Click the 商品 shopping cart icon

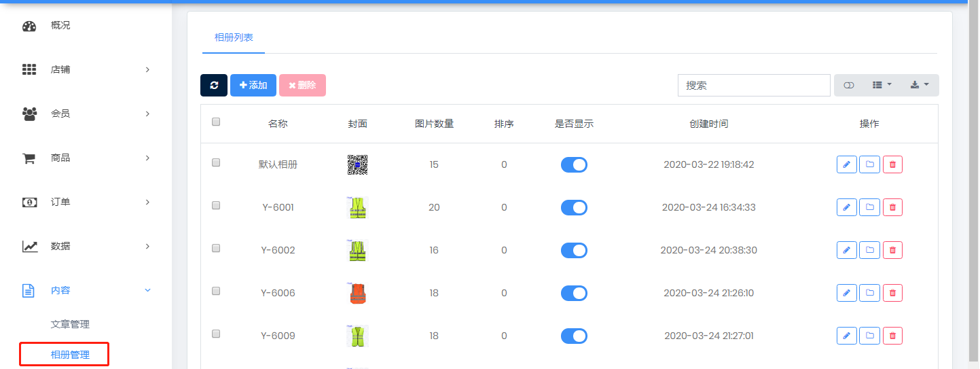pyautogui.click(x=29, y=158)
